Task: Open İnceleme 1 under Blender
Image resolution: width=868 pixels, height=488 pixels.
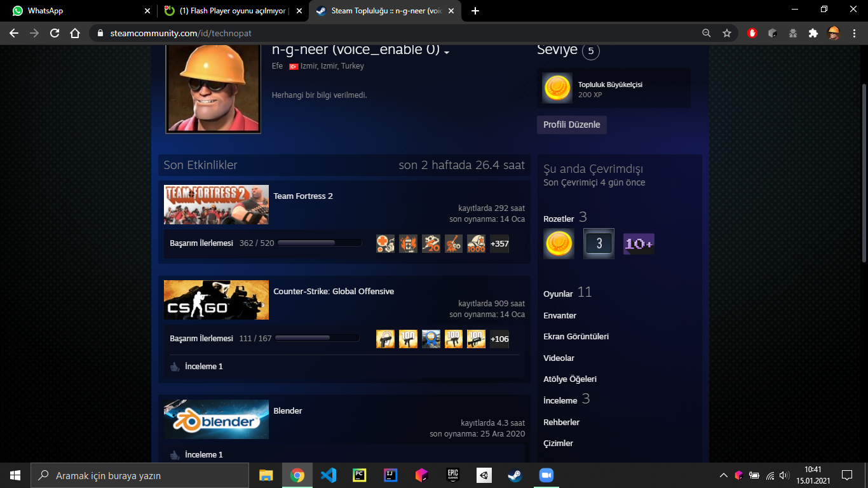Action: [x=204, y=455]
